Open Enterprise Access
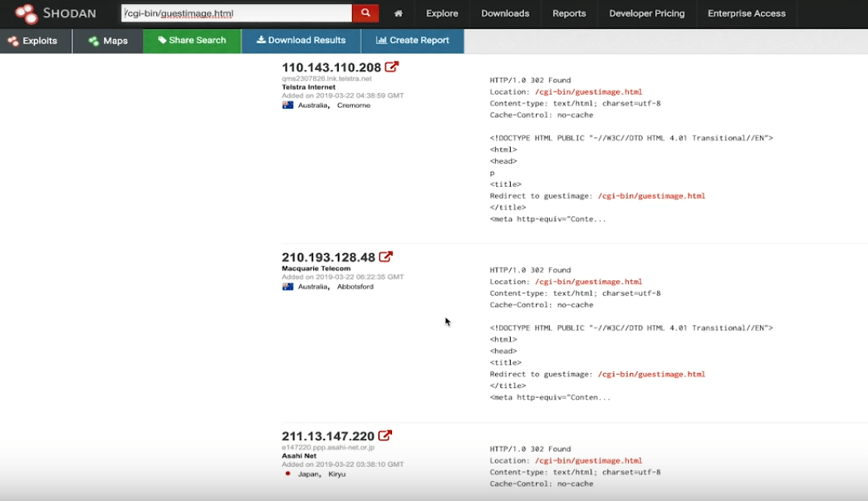Image resolution: width=868 pixels, height=501 pixels. [745, 13]
